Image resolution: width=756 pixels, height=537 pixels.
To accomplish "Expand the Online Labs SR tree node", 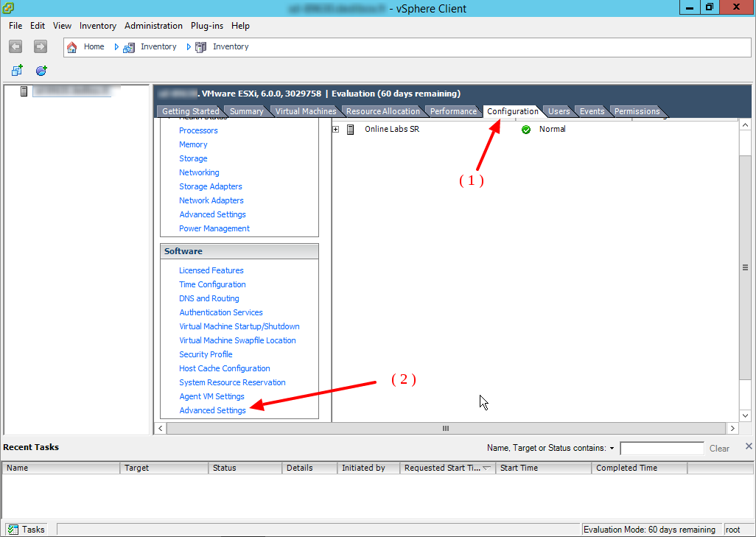I will point(336,130).
